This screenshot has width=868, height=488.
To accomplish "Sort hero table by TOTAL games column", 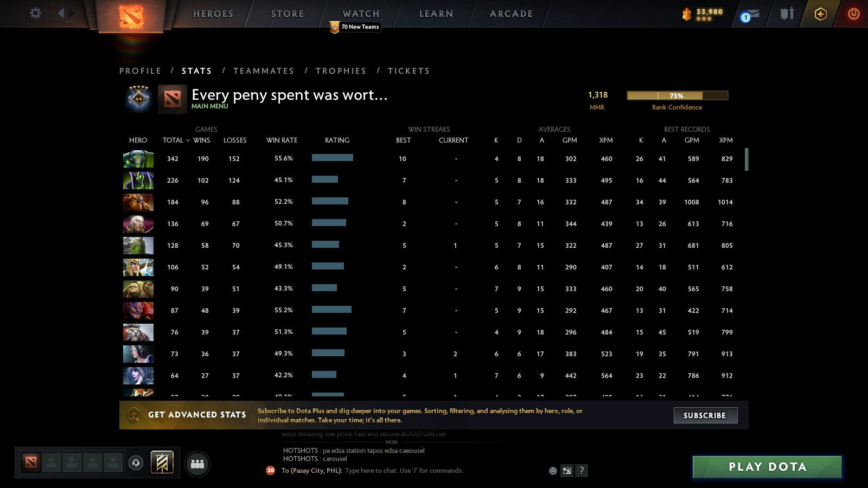I will (x=174, y=140).
